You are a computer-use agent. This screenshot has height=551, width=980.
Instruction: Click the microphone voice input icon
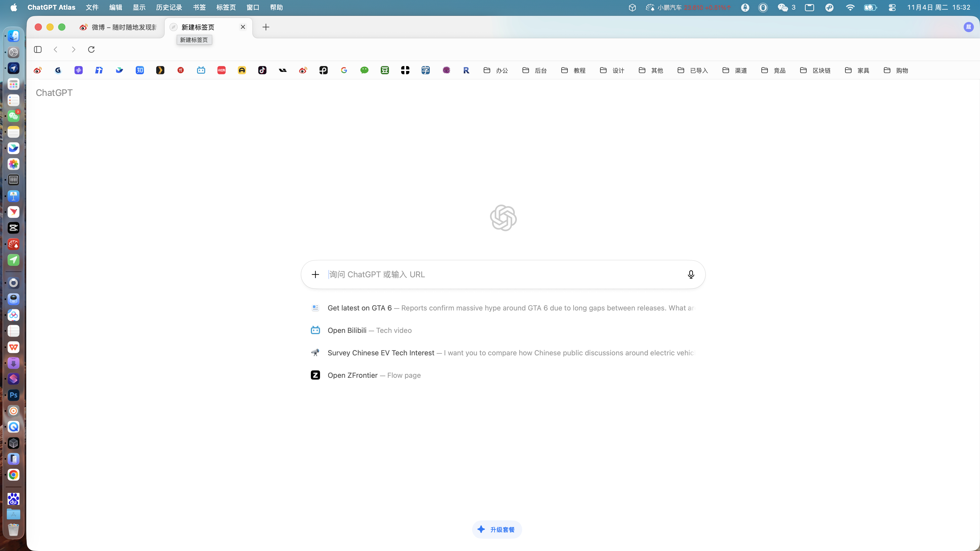point(691,274)
